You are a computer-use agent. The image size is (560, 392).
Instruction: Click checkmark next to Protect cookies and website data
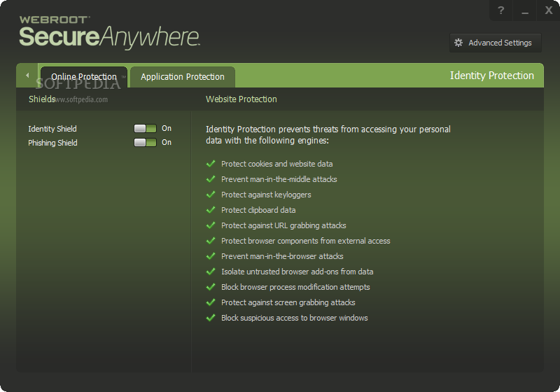click(211, 164)
